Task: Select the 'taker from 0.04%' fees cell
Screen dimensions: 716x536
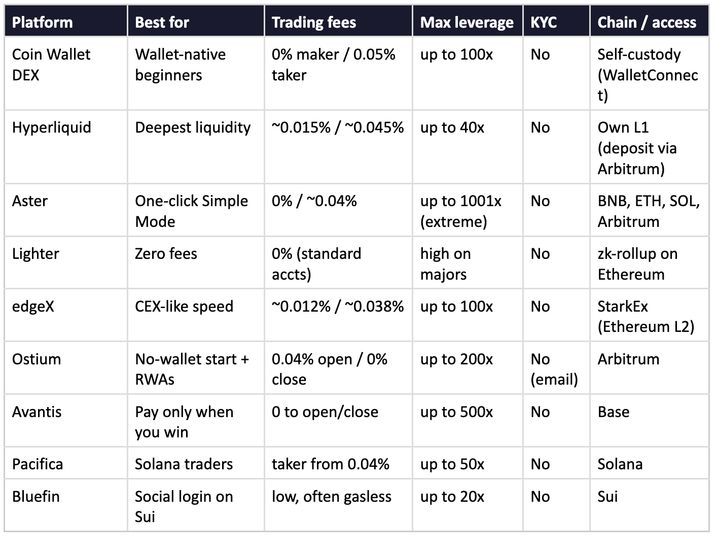Action: tap(338, 463)
